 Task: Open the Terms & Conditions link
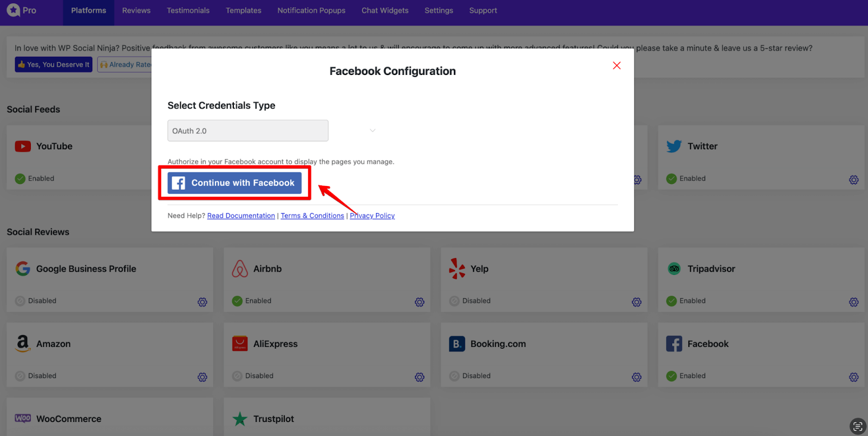(x=312, y=216)
